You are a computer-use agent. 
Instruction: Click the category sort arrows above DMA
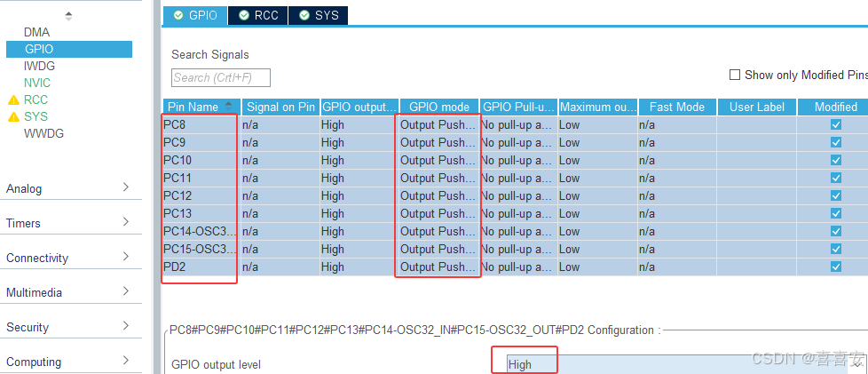tap(68, 16)
